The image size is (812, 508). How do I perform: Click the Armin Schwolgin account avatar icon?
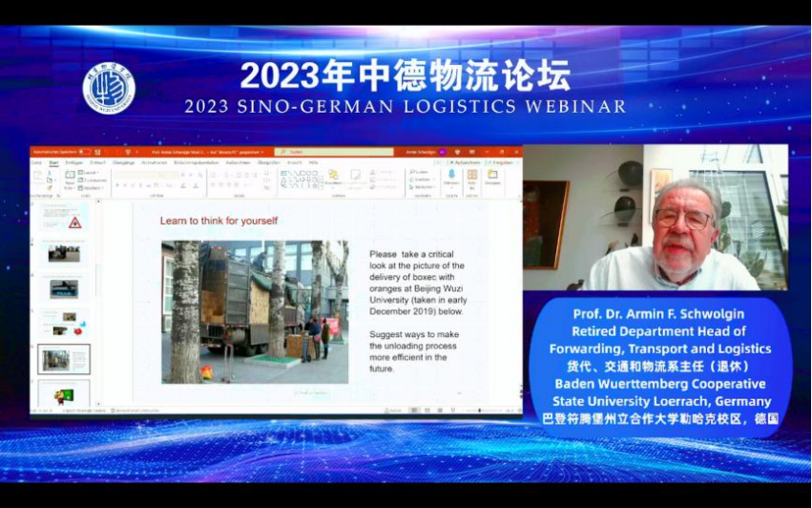pos(443,152)
